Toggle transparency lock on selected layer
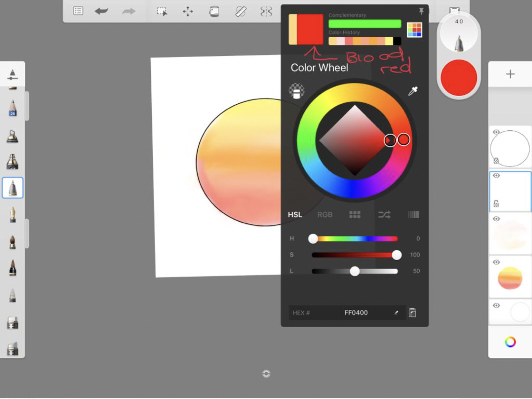This screenshot has width=532, height=399. [496, 204]
